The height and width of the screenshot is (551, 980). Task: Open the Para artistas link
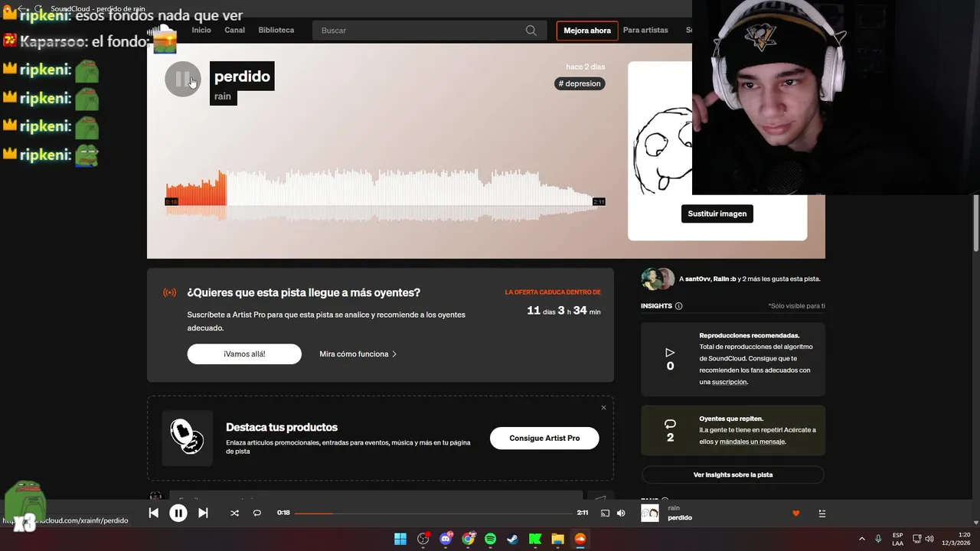click(x=645, y=30)
